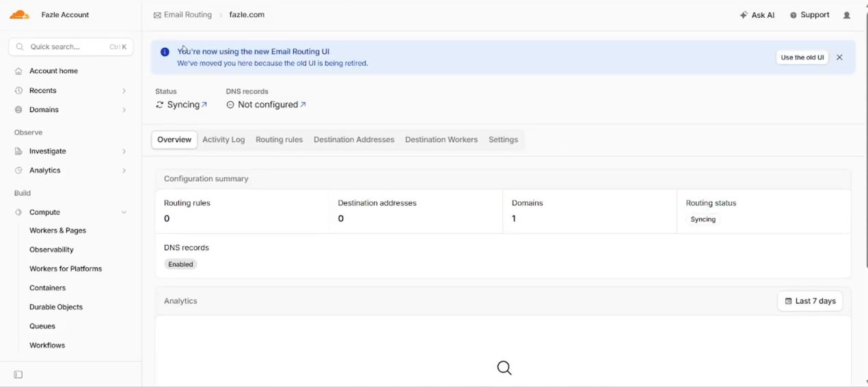Open Durable Objects
868x387 pixels.
pyautogui.click(x=56, y=307)
